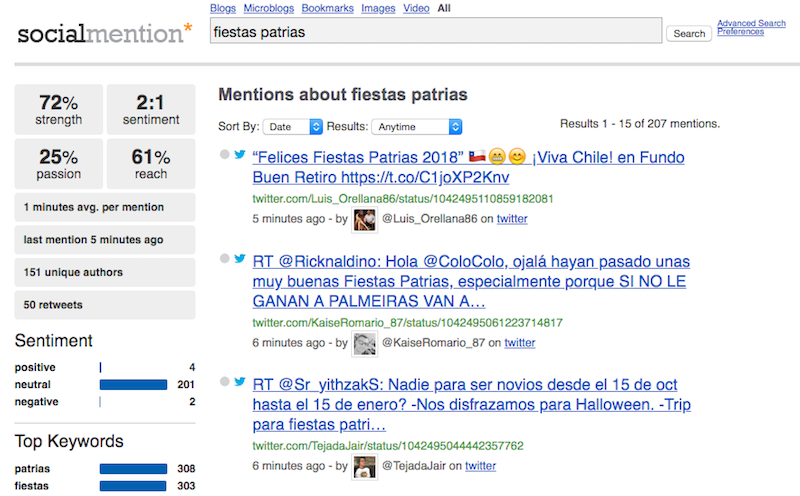Click gray dot beside @Sr_yithzakS retweet
This screenshot has height=496, width=800.
(224, 381)
